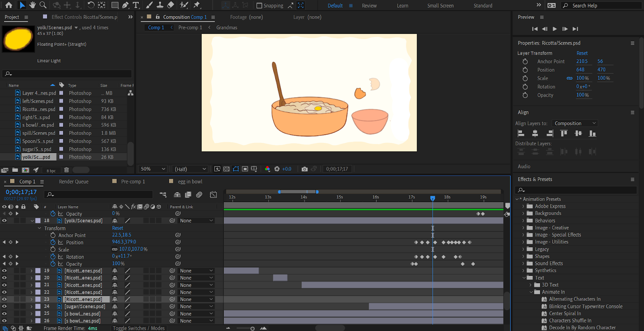Switch to Small Screen workspace

click(440, 6)
